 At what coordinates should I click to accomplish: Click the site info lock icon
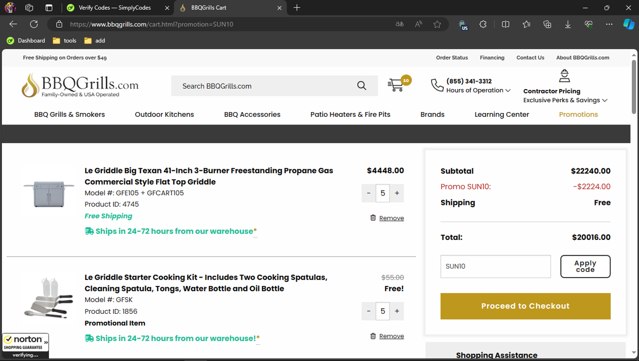pyautogui.click(x=59, y=24)
